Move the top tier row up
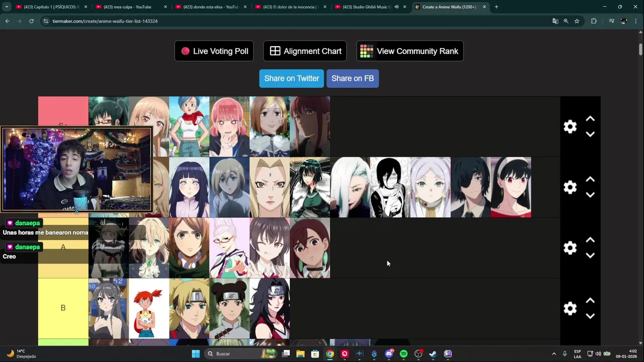 point(590,119)
